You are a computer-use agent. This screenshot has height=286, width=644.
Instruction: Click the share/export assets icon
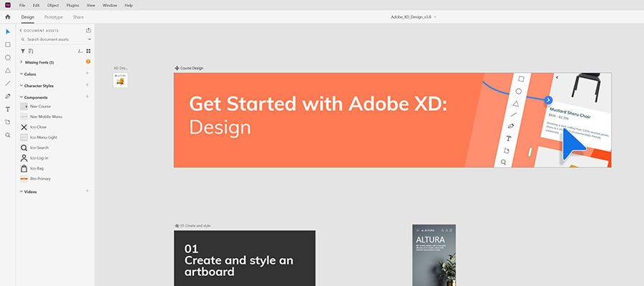(88, 30)
